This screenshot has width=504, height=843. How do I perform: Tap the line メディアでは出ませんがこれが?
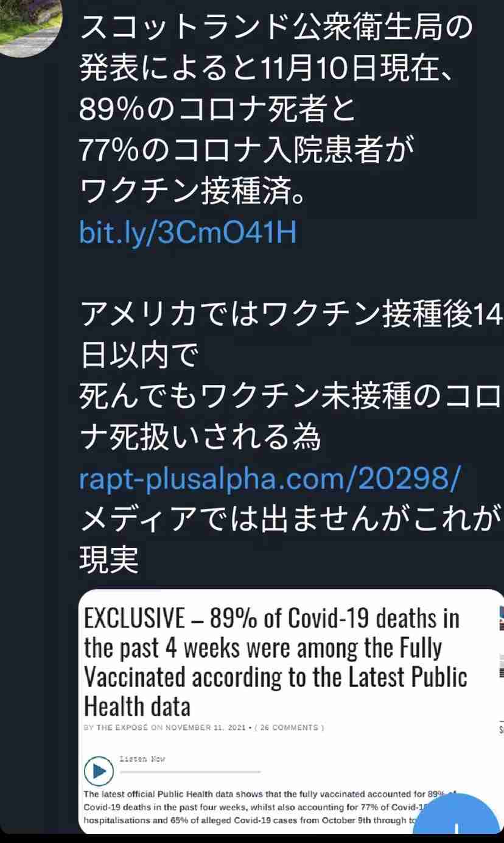(292, 520)
